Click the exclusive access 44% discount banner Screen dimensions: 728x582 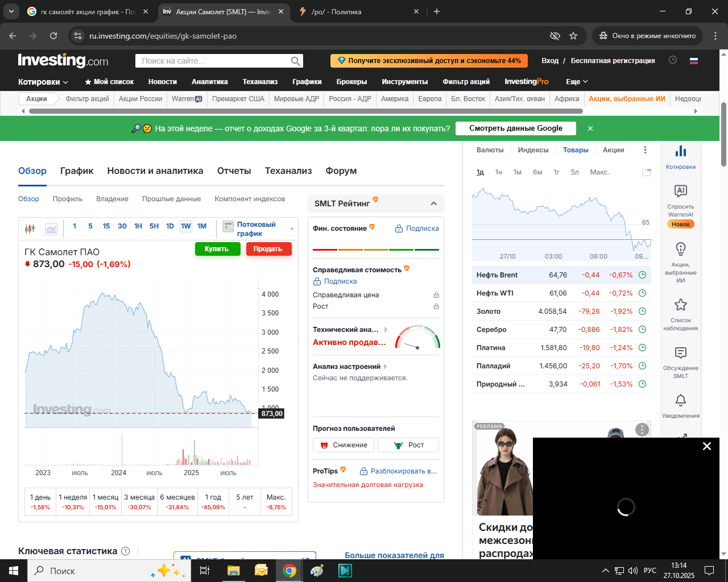429,61
